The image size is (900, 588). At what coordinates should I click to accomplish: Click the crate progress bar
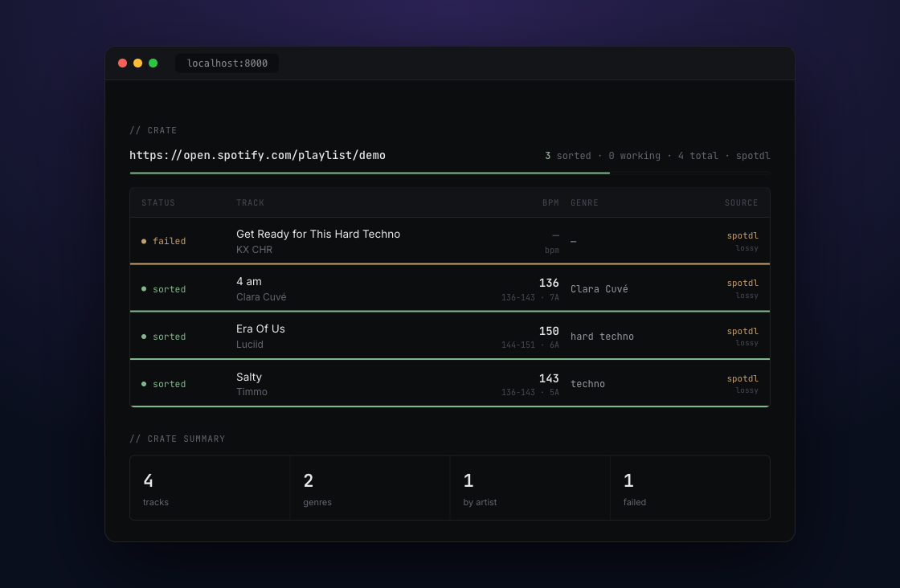[449, 173]
